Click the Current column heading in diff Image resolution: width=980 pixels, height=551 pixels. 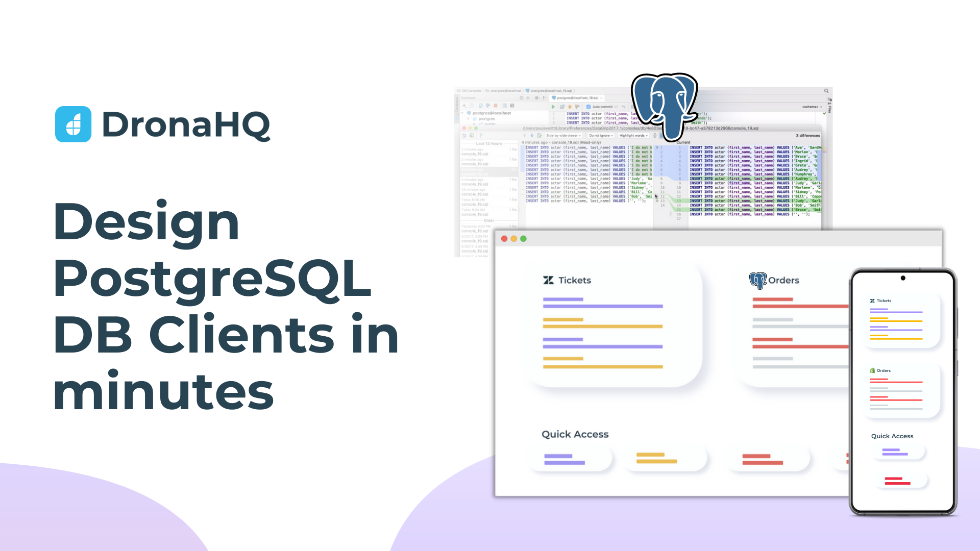683,142
